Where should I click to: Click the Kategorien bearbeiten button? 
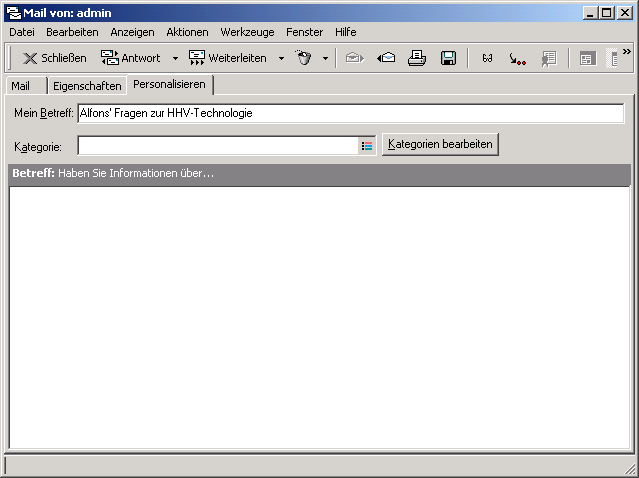coord(440,144)
